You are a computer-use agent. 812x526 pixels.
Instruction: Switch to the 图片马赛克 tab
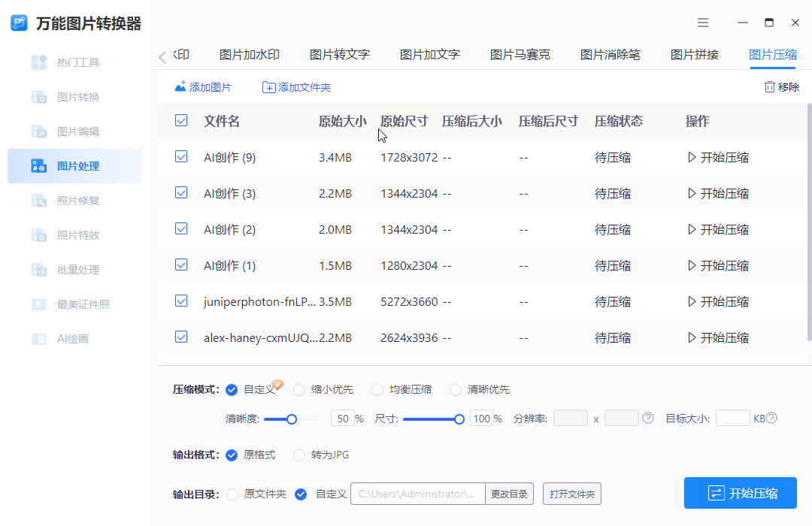tap(520, 54)
